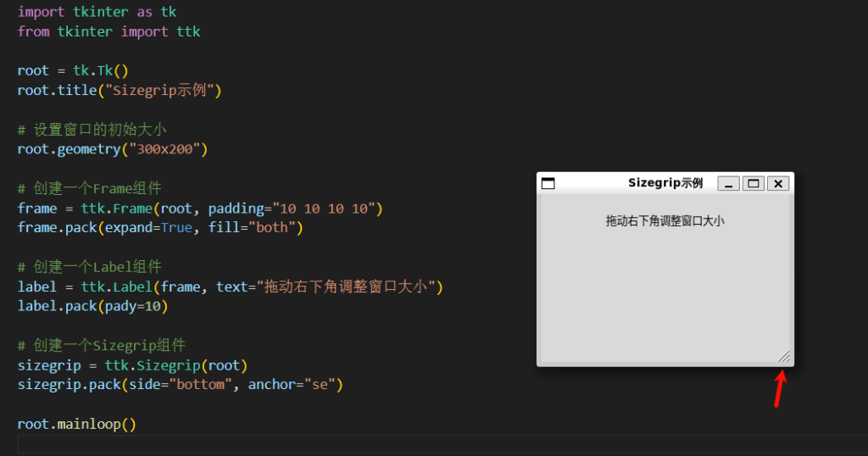Close the Sizegrip示例 window
The width and height of the screenshot is (868, 456).
pyautogui.click(x=778, y=183)
